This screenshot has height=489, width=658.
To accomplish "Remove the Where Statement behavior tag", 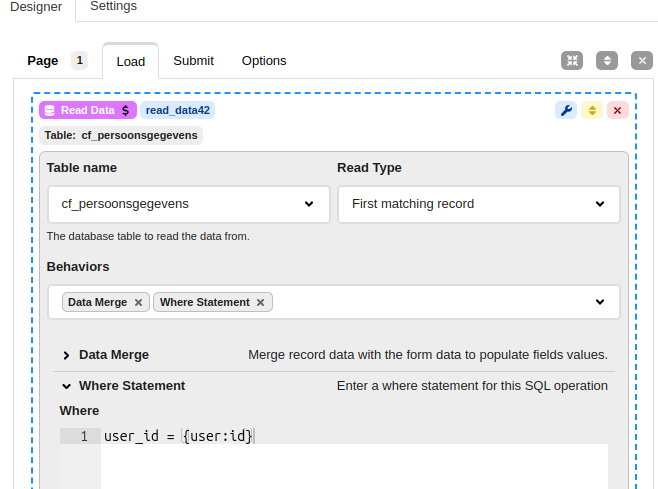I will (x=261, y=303).
